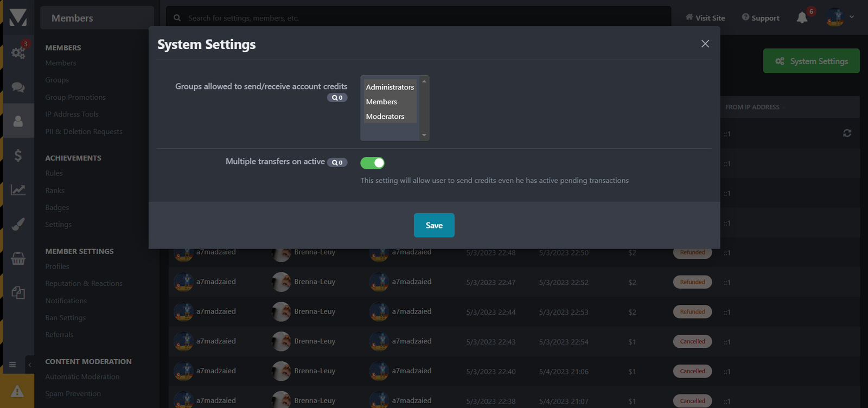Viewport: 868px width, 408px height.
Task: Click the Save button
Action: click(x=434, y=225)
